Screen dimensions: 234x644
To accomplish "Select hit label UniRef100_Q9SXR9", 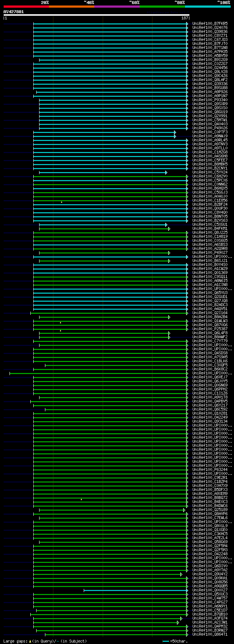I will pos(210,104).
